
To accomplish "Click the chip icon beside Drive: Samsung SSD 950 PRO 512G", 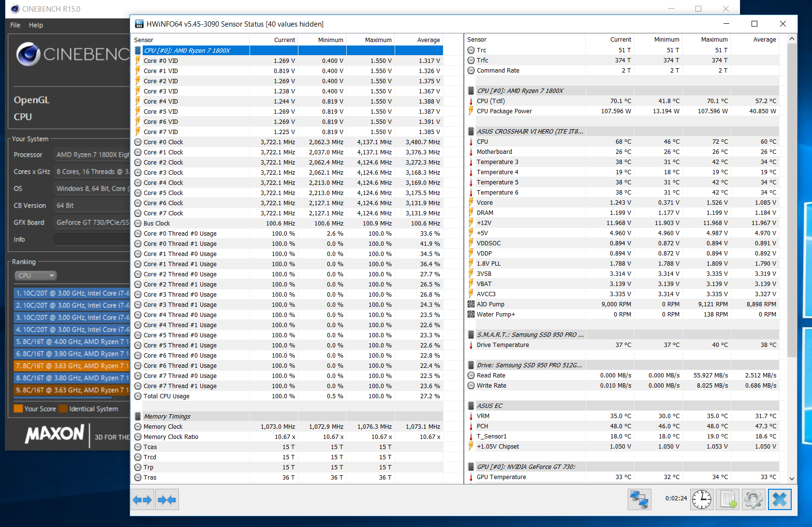I will [x=471, y=365].
